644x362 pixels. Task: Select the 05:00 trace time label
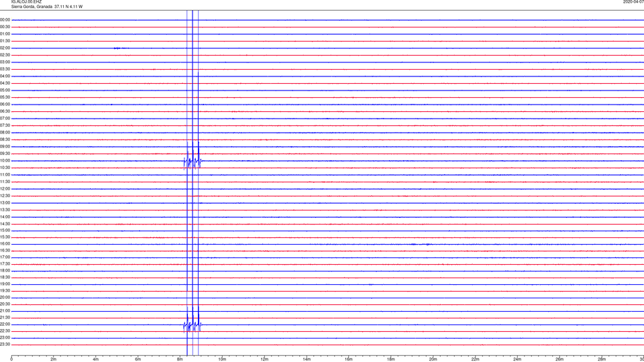point(5,90)
